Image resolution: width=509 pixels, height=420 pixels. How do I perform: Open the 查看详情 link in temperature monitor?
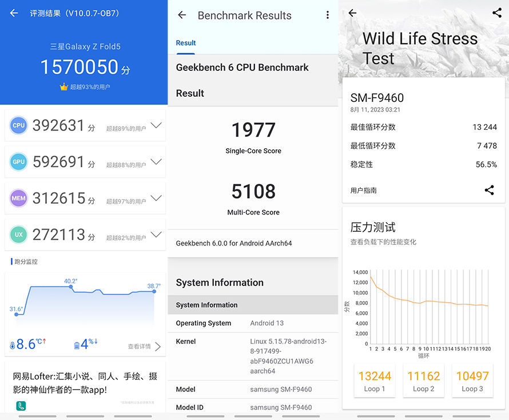[x=140, y=347]
